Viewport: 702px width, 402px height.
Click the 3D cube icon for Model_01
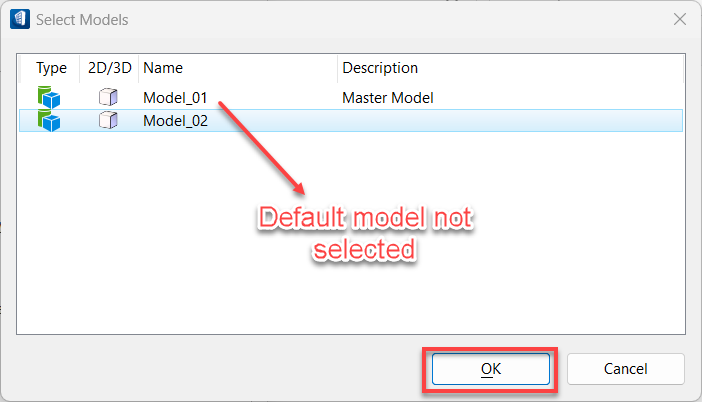point(108,97)
